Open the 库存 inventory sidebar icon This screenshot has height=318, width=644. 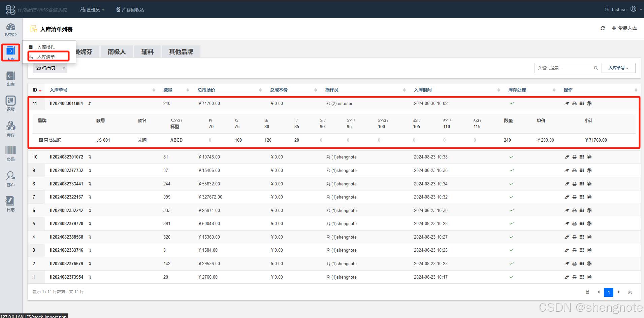tap(11, 129)
